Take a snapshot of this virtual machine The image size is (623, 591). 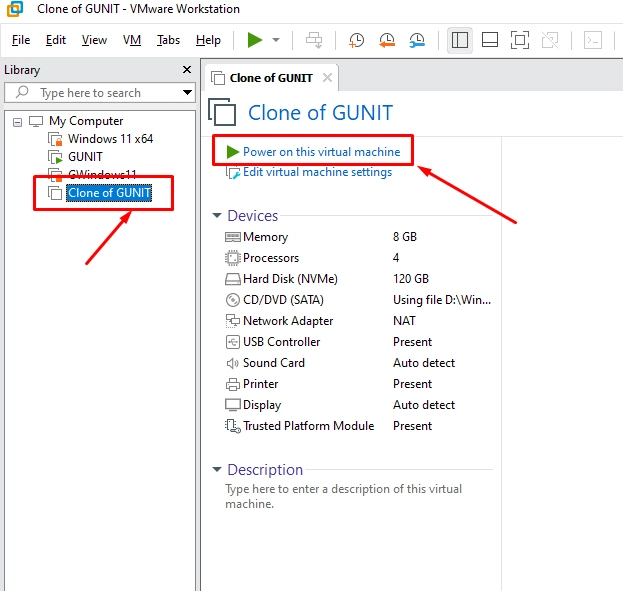pyautogui.click(x=356, y=40)
